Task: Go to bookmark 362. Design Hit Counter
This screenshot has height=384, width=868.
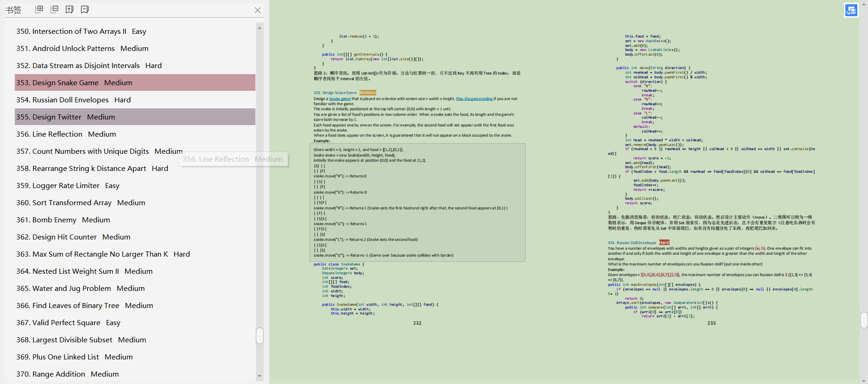Action: pos(135,237)
